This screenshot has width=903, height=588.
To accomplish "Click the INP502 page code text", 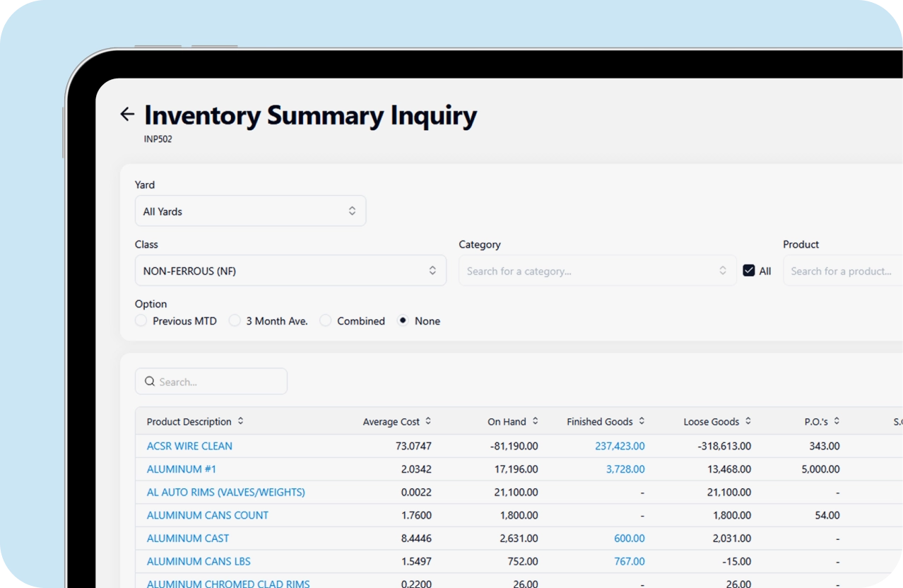I will coord(158,139).
